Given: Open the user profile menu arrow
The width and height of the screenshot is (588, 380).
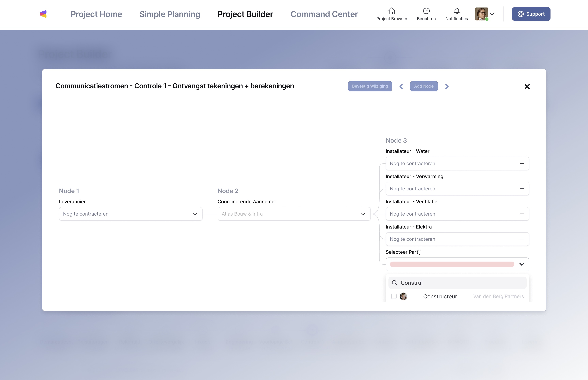Looking at the screenshot, I should tap(492, 14).
